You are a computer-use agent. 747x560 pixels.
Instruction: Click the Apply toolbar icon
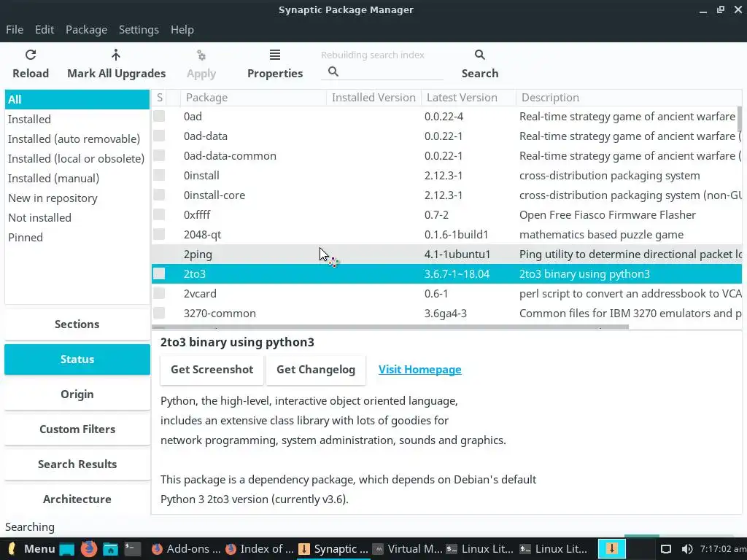201,55
